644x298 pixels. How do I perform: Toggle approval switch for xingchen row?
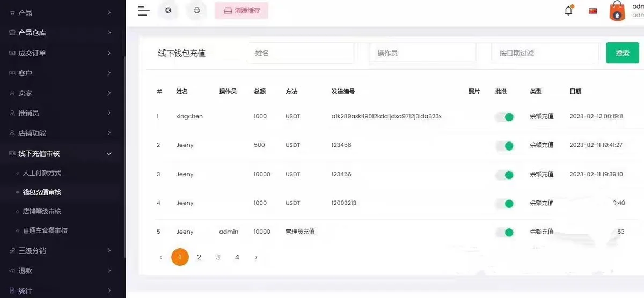(x=504, y=116)
